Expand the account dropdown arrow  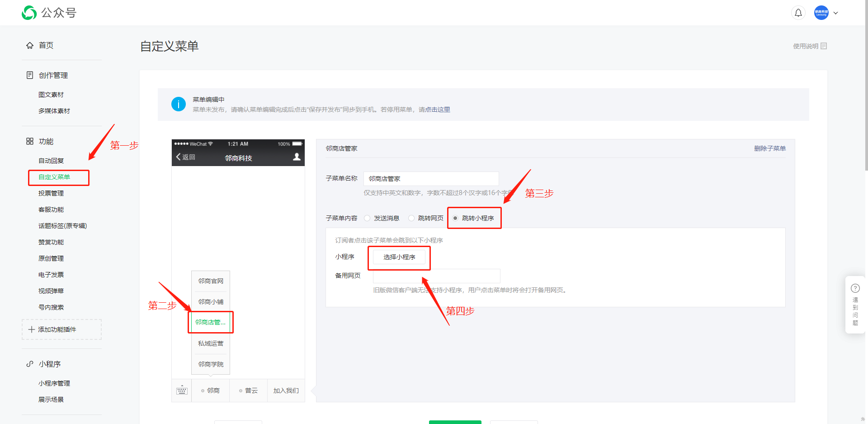click(x=835, y=13)
